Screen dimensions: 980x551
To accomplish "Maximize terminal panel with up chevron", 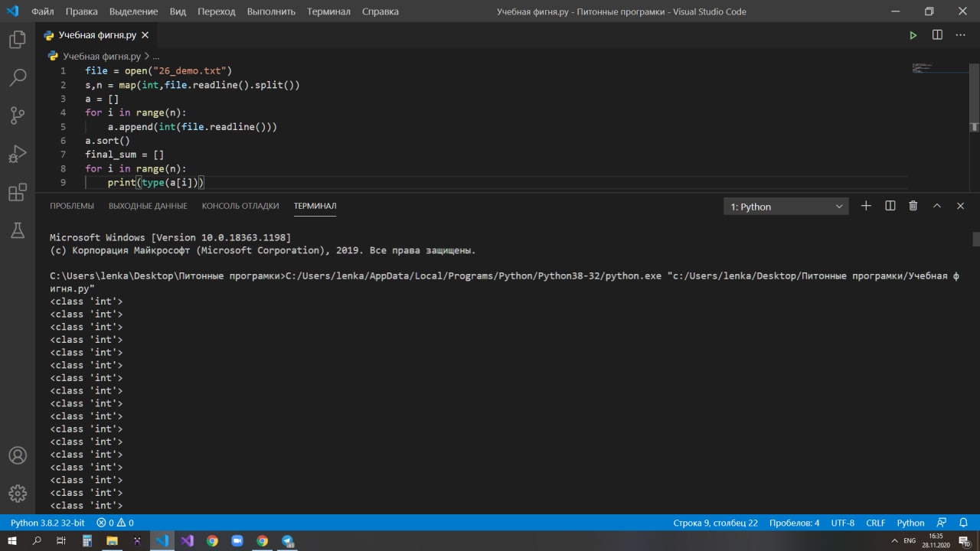I will (x=936, y=206).
